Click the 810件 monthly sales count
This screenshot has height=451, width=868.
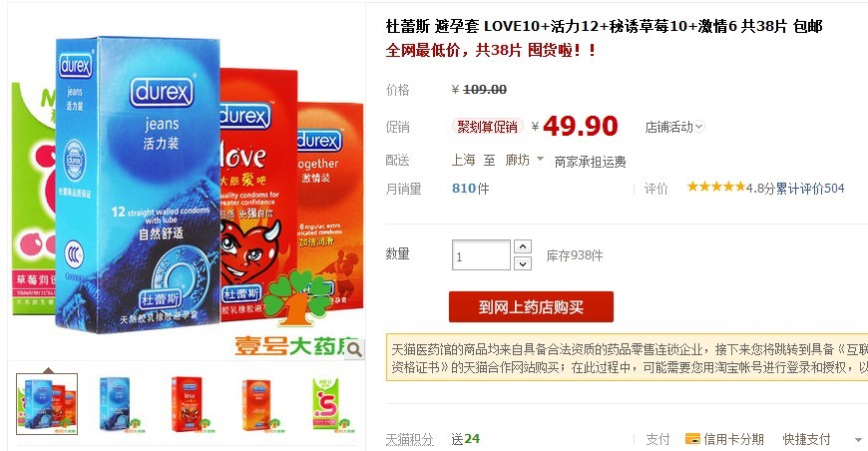click(471, 189)
